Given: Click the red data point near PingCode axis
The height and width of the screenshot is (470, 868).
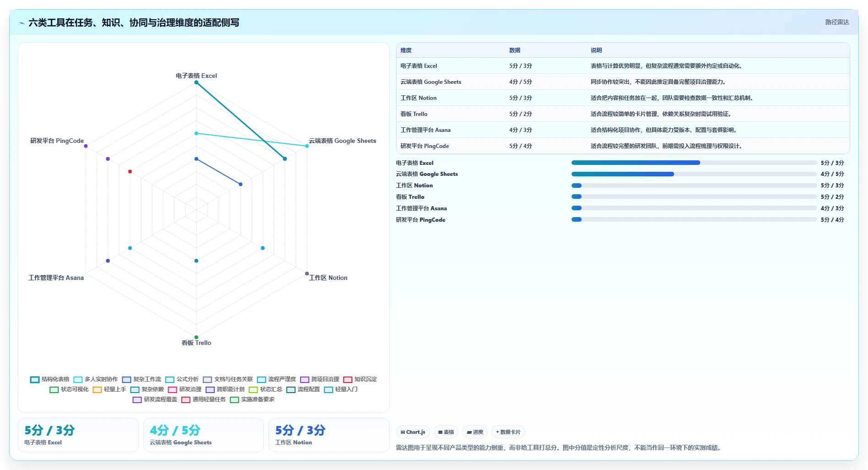Looking at the screenshot, I should pos(130,171).
